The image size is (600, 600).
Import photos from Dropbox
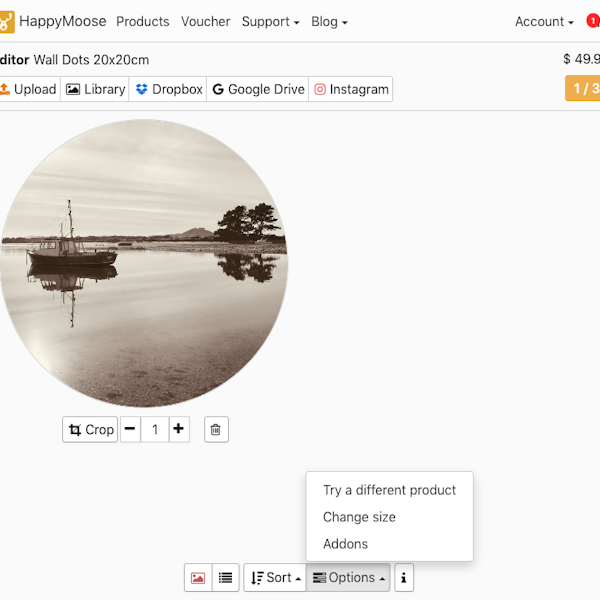[169, 89]
